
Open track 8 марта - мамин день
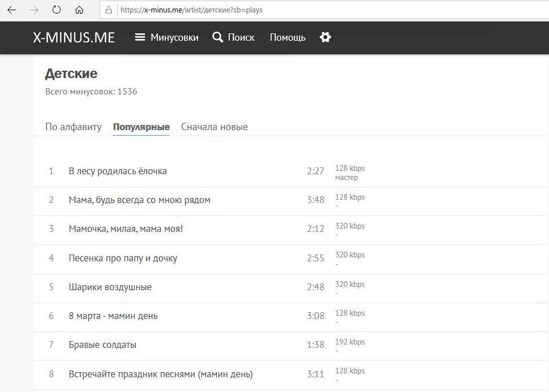(113, 316)
